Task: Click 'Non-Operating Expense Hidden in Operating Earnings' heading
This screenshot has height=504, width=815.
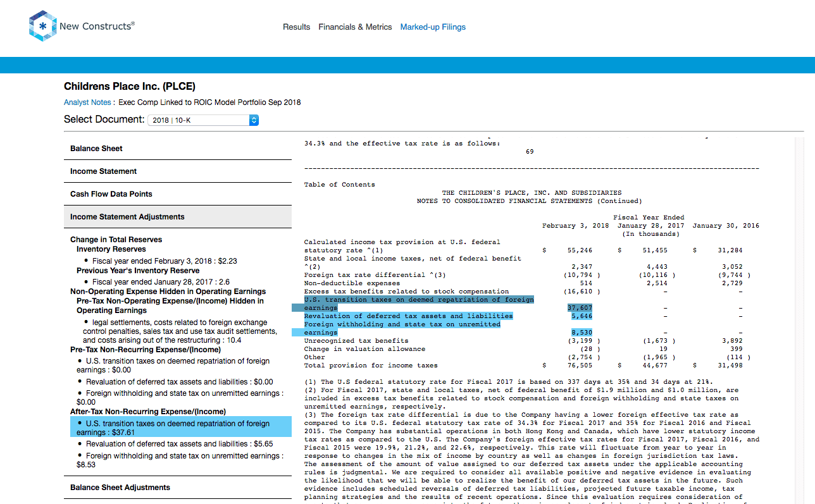Action: coord(168,292)
